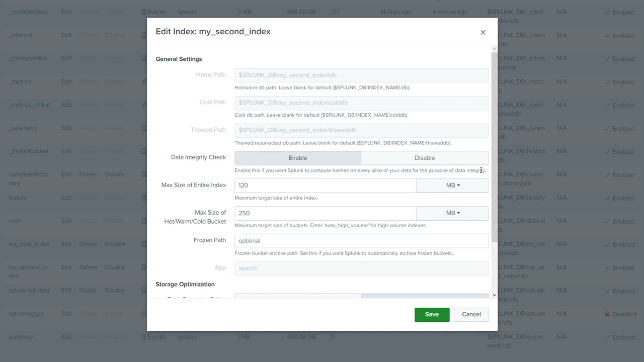The height and width of the screenshot is (362, 644).
Task: Click the Max Size of Entire Index field
Action: point(325,186)
